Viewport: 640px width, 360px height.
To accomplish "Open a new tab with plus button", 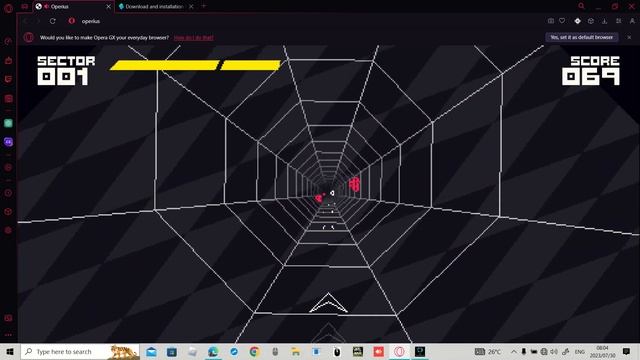I will tap(204, 6).
